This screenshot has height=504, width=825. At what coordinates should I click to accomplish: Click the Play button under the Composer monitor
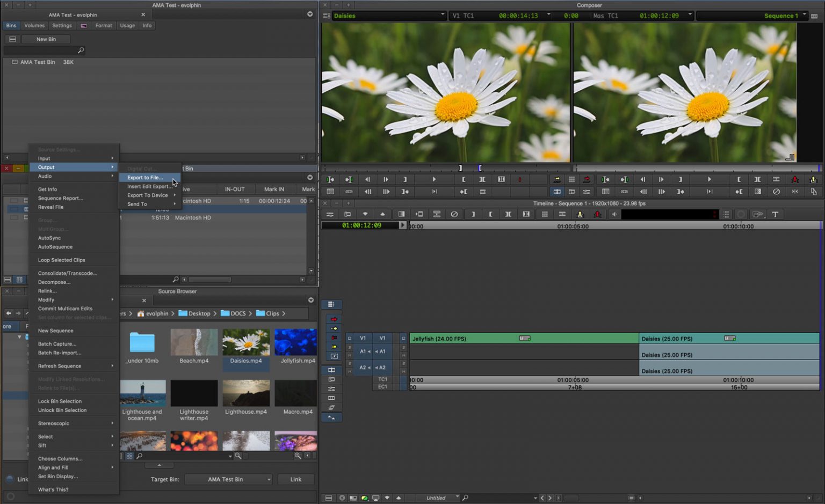pos(434,179)
